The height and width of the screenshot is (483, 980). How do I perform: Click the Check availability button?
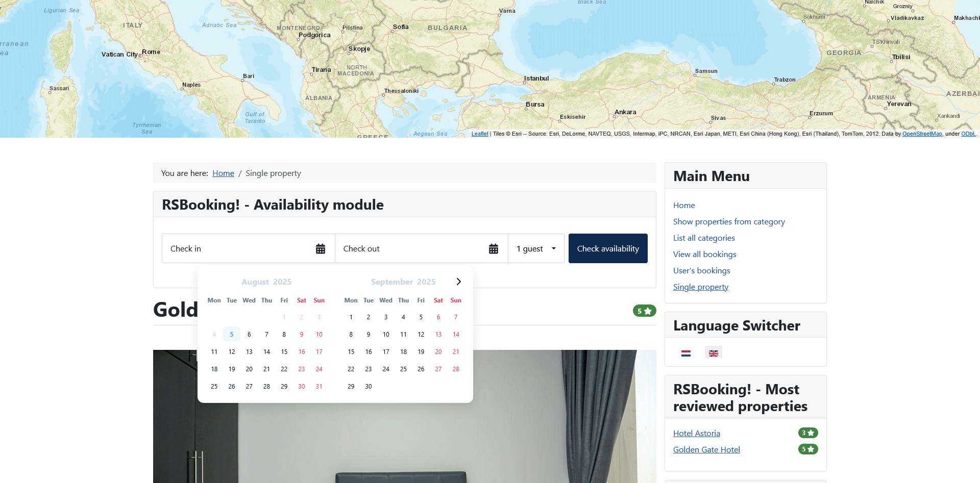point(608,248)
